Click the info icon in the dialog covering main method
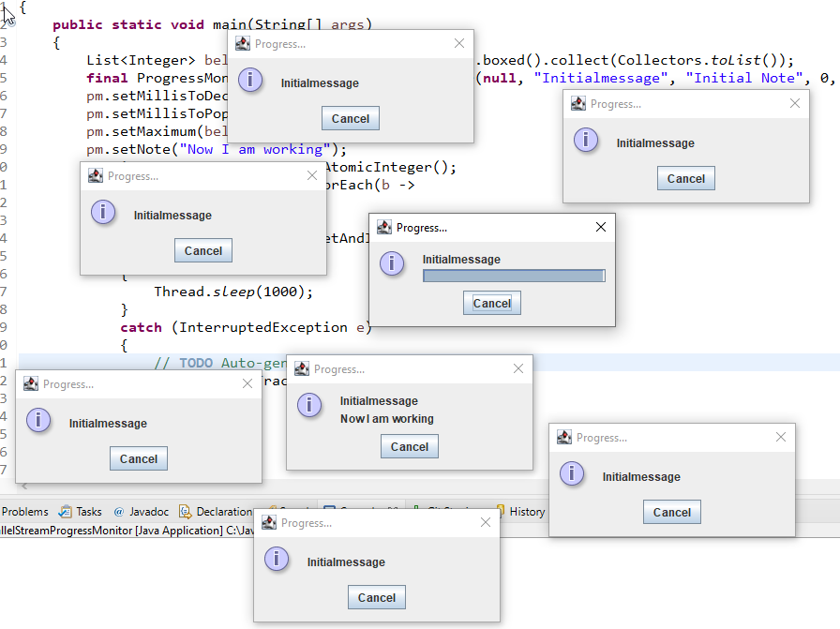840x629 pixels. point(250,80)
